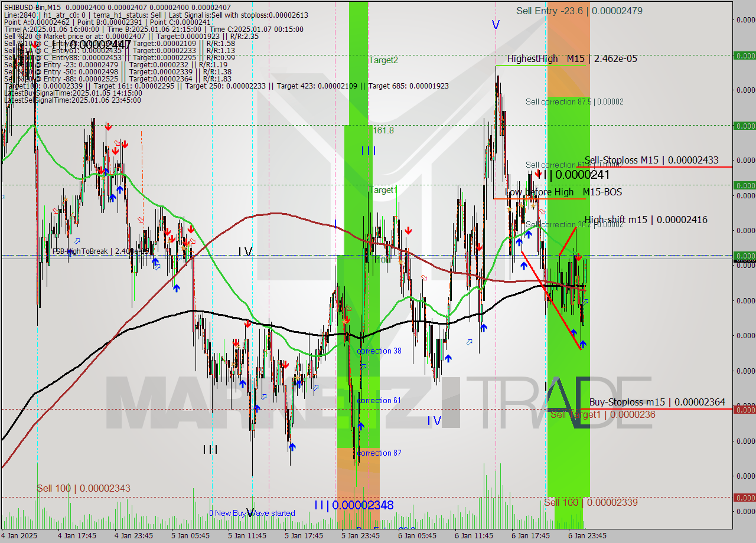
Task: Click the 'Buy-Stoploss m15 | 0.00002364' label
Action: click(657, 402)
